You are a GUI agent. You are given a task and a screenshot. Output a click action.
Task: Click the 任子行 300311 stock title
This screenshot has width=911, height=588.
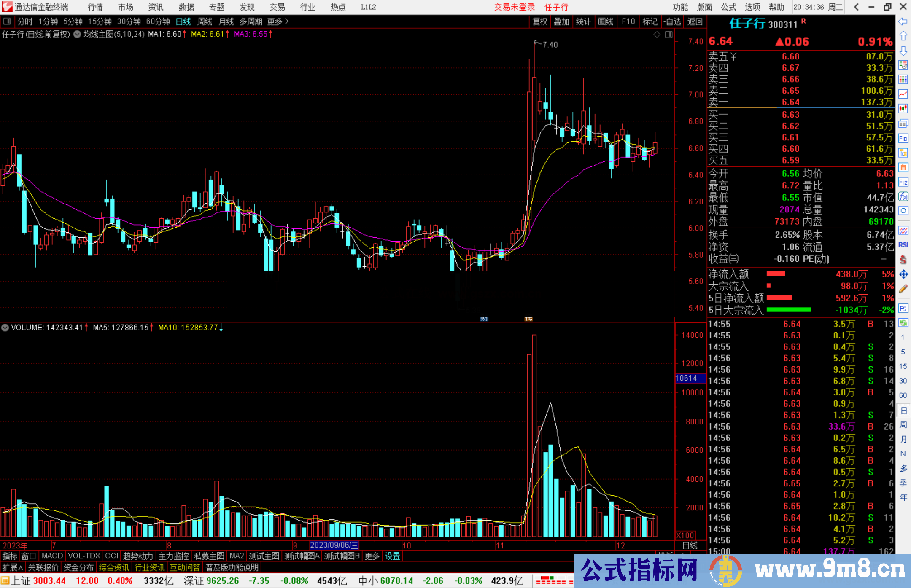[763, 23]
